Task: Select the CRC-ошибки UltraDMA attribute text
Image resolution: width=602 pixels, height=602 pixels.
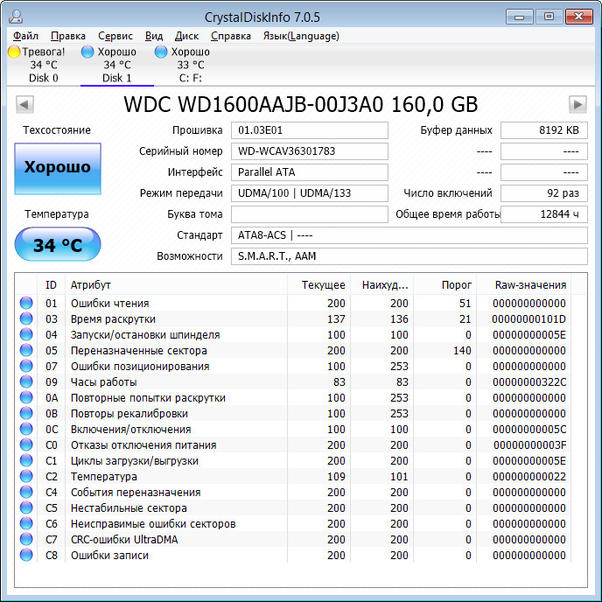Action: coord(124,539)
